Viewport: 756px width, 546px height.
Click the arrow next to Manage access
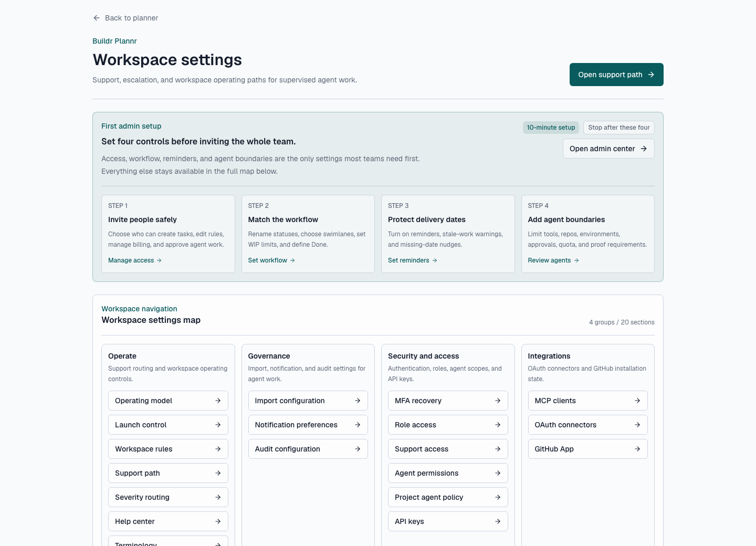[x=159, y=260]
